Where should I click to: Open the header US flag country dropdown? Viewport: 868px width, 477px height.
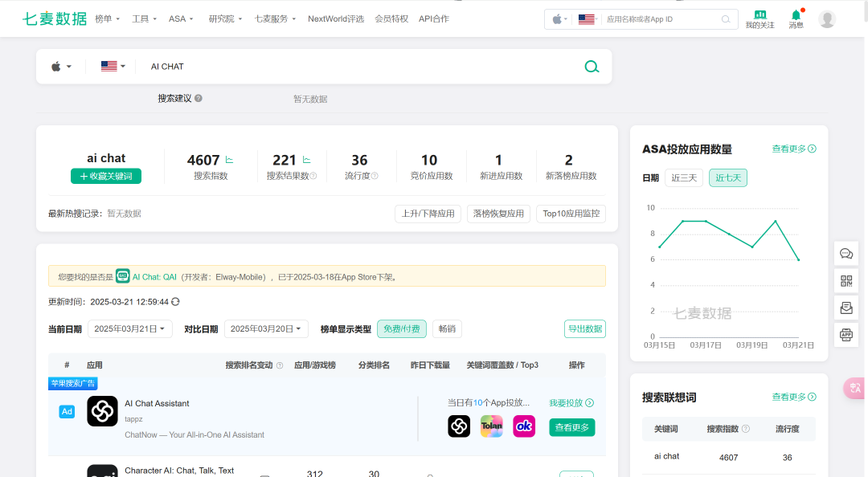[x=588, y=19]
